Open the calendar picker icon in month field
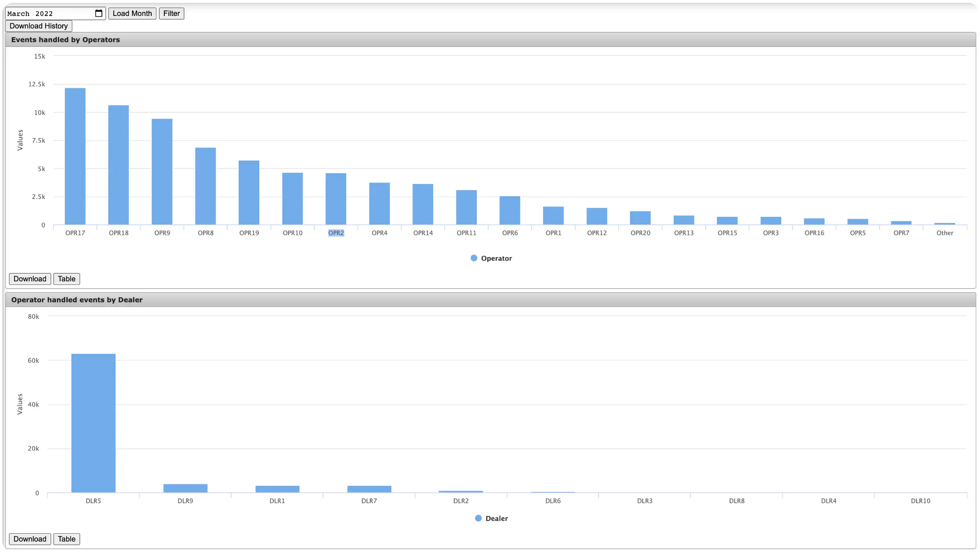Screen dimensions: 980x552 [99, 14]
